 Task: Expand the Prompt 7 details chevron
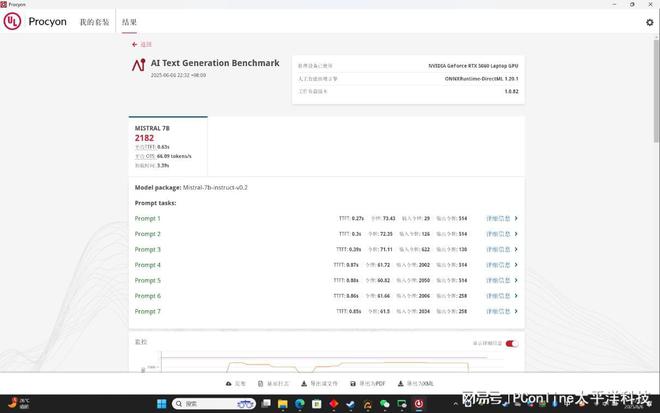(516, 311)
